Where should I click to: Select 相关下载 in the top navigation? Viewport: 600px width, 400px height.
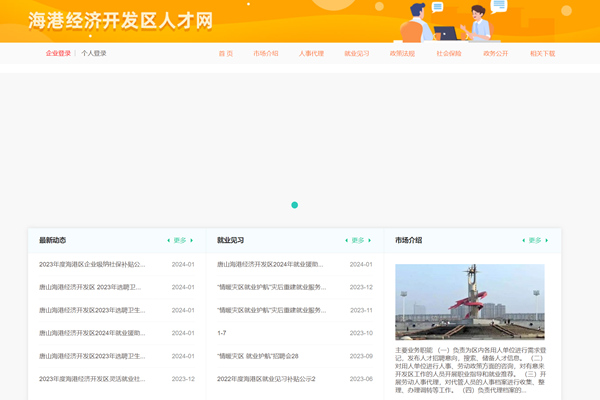click(x=542, y=53)
